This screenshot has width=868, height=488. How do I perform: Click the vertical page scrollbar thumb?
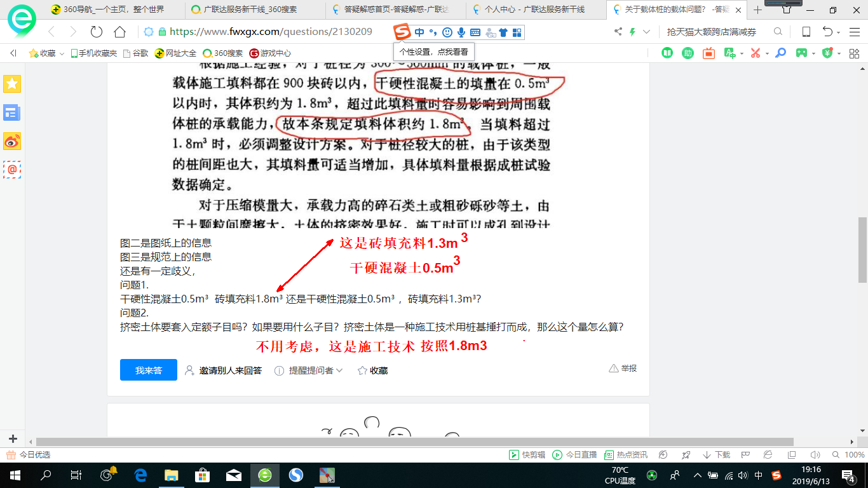(862, 250)
